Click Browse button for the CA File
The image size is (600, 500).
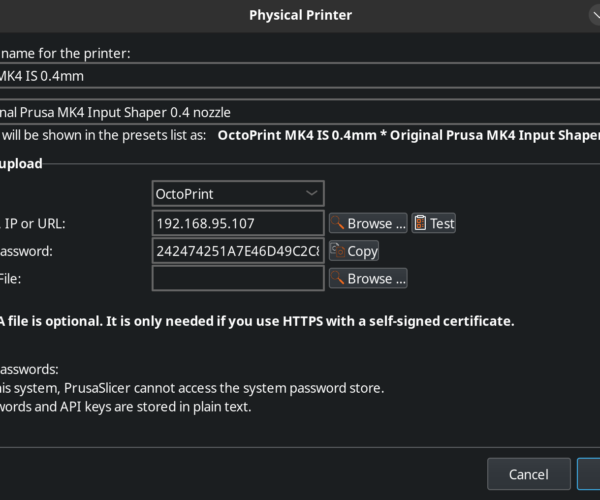(368, 279)
